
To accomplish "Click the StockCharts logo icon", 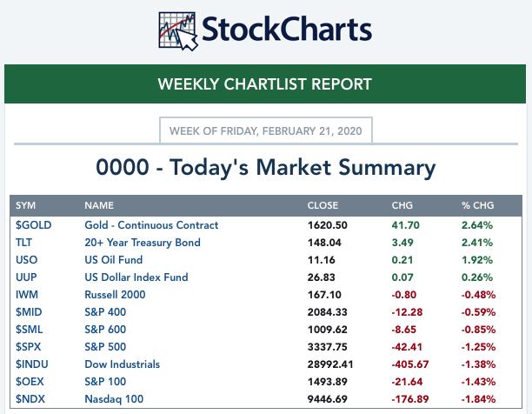I will pos(177,30).
